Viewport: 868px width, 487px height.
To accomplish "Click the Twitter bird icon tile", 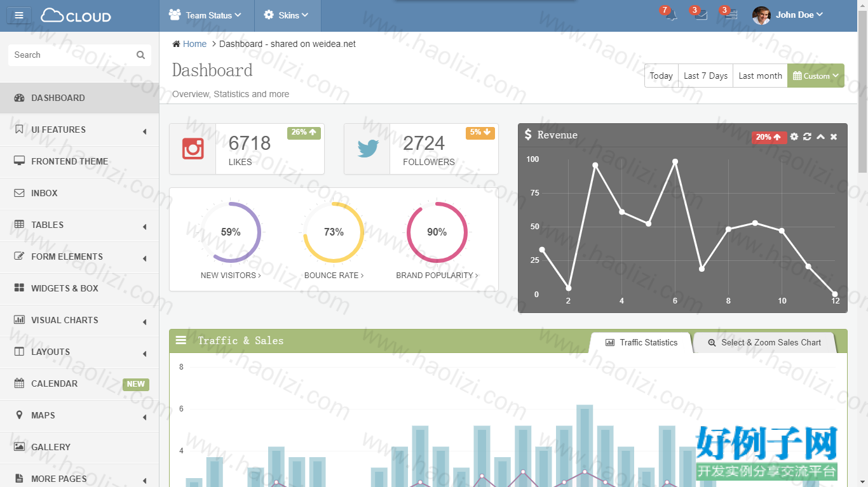I will pyautogui.click(x=367, y=149).
